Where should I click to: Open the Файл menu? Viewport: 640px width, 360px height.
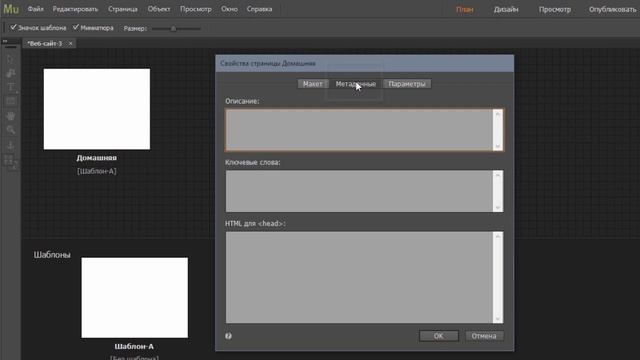point(36,9)
